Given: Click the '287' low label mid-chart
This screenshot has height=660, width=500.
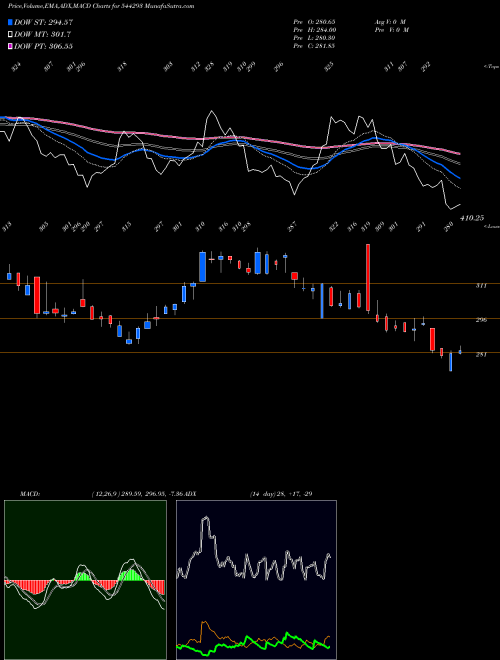Looking at the screenshot, I should coord(292,227).
